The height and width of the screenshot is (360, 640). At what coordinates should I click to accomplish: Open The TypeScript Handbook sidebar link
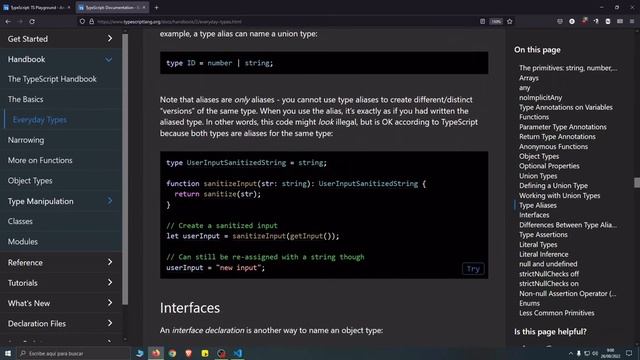tap(52, 79)
